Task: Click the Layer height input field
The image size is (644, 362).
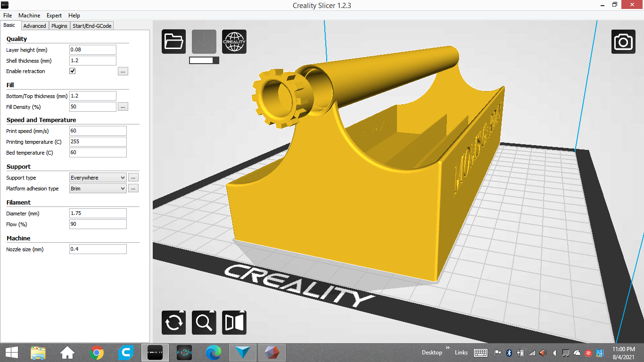Action: (x=93, y=49)
